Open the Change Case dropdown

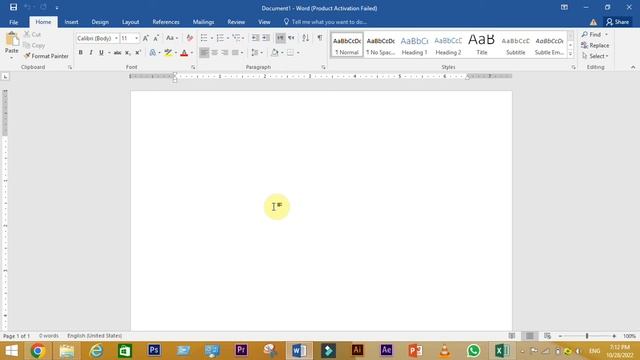172,38
